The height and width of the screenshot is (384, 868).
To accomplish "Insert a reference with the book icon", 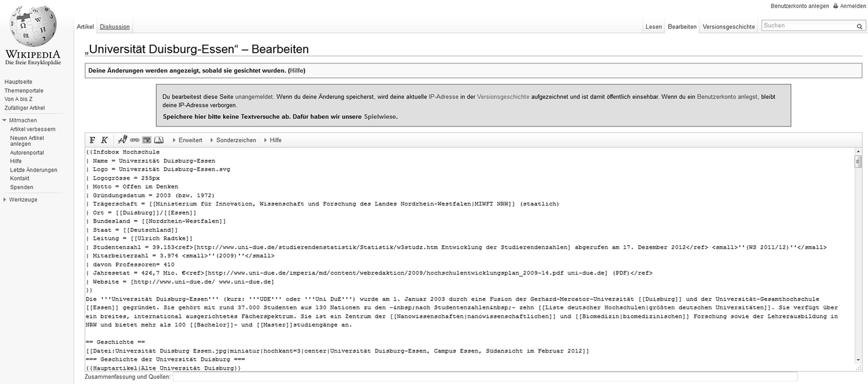I will (x=159, y=140).
